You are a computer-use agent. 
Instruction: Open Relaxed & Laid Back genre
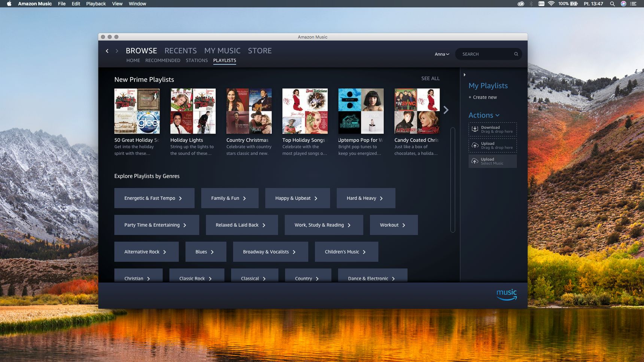point(241,225)
